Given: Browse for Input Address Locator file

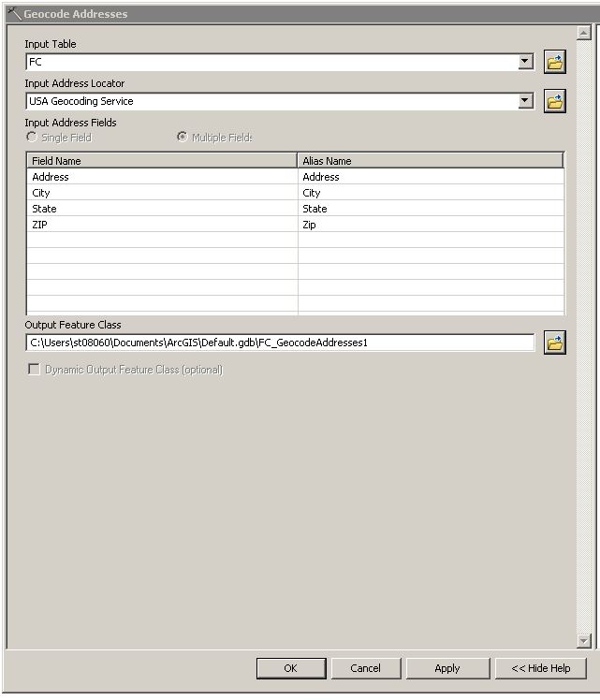Looking at the screenshot, I should [x=554, y=101].
